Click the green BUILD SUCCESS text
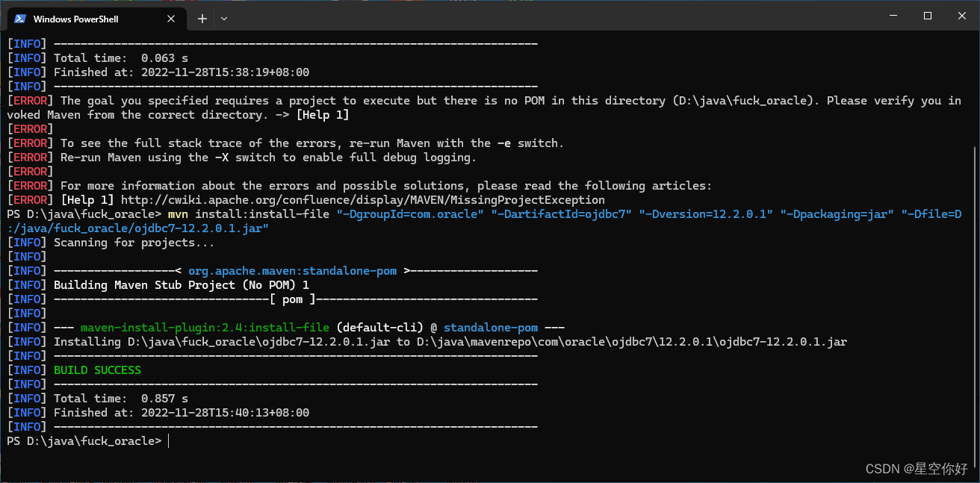The height and width of the screenshot is (483, 980). coord(97,370)
